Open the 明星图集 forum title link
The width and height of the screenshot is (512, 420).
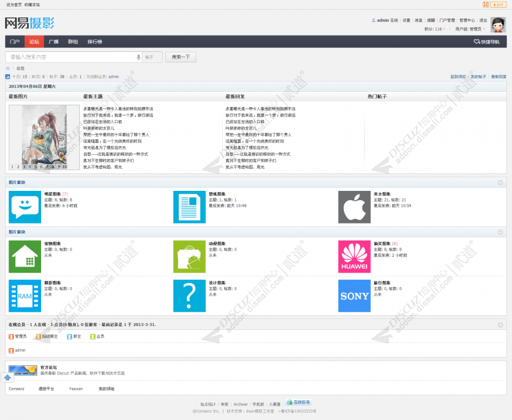pyautogui.click(x=52, y=194)
